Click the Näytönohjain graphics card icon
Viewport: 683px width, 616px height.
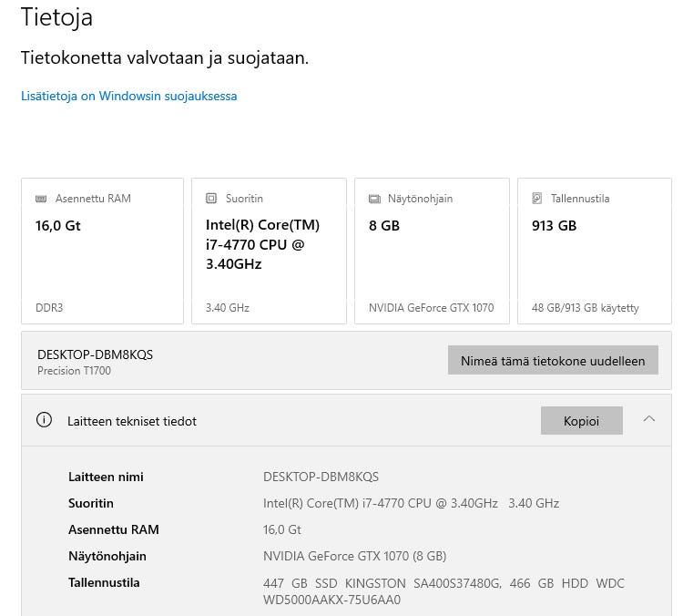374,199
